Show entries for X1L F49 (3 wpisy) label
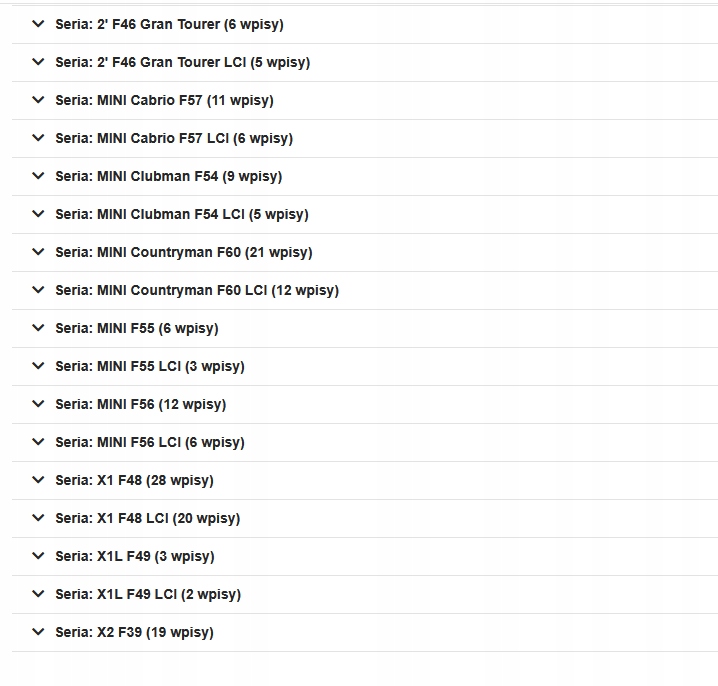 (135, 556)
